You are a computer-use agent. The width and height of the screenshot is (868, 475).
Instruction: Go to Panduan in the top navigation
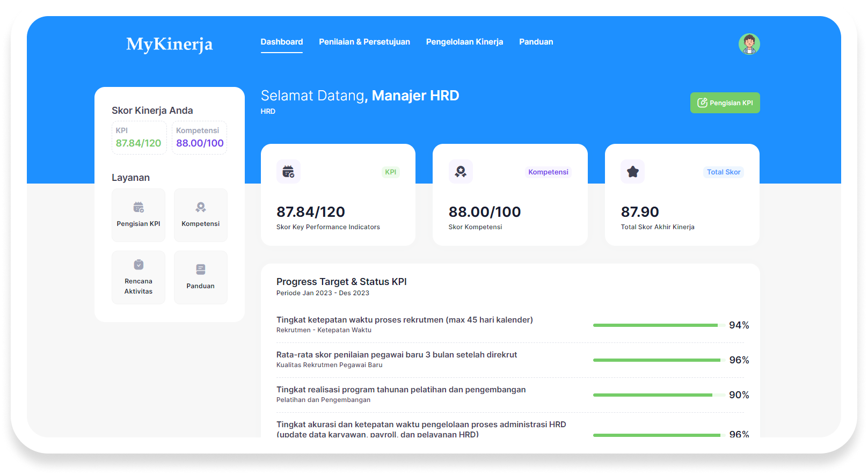click(536, 42)
